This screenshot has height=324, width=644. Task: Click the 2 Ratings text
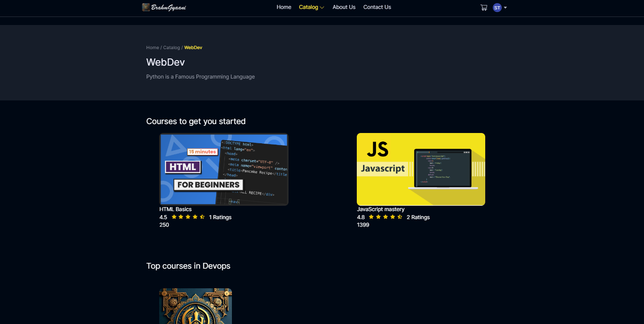pos(418,217)
